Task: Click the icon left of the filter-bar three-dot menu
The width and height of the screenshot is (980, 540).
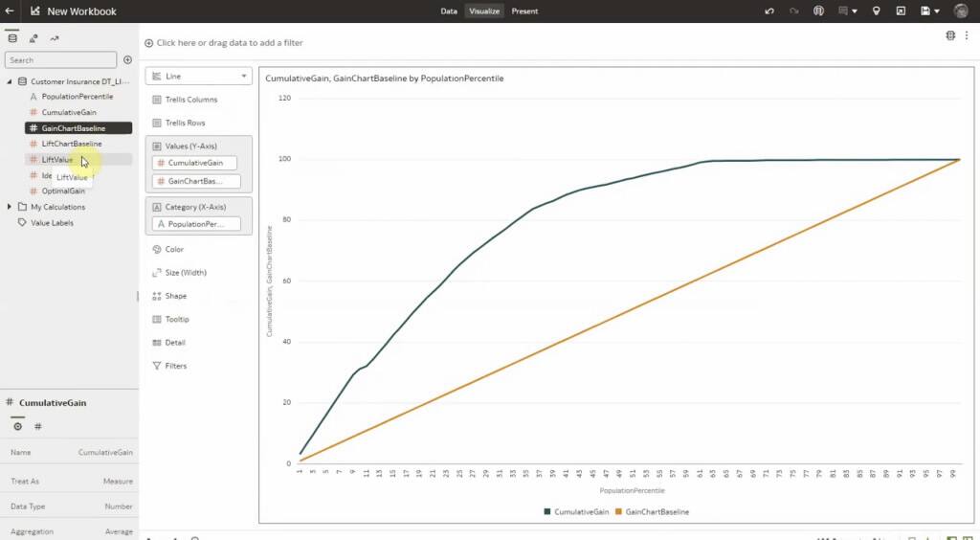Action: tap(950, 35)
